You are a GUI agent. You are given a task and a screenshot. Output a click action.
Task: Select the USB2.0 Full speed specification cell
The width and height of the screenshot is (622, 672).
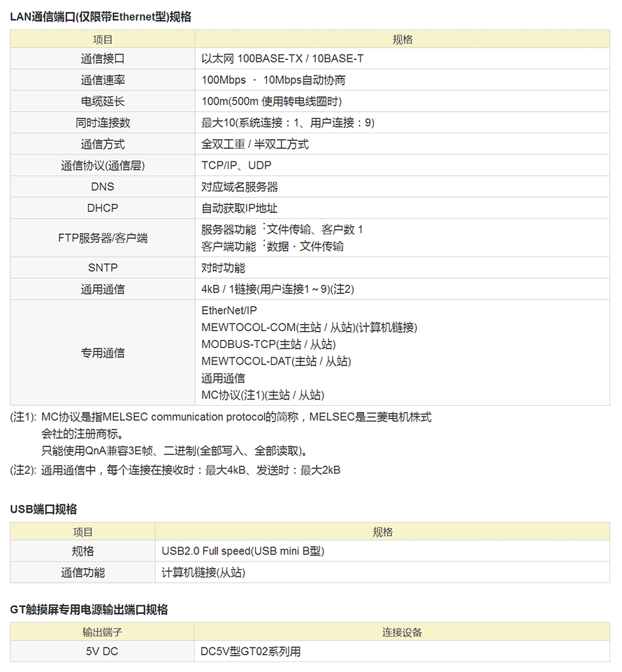pos(243,551)
